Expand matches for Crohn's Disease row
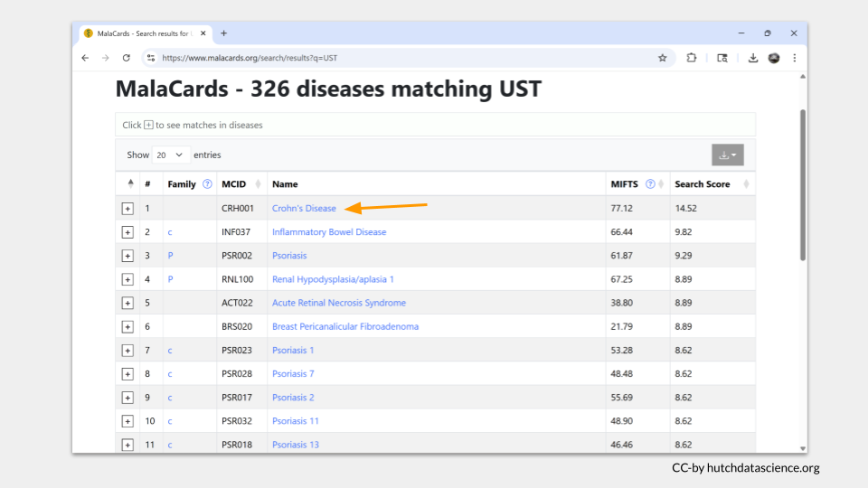The height and width of the screenshot is (488, 868). click(x=127, y=209)
